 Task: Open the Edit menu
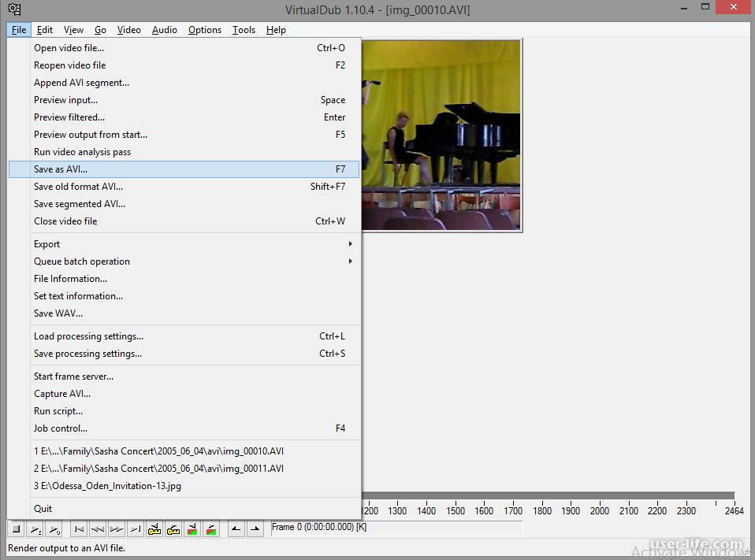coord(45,30)
